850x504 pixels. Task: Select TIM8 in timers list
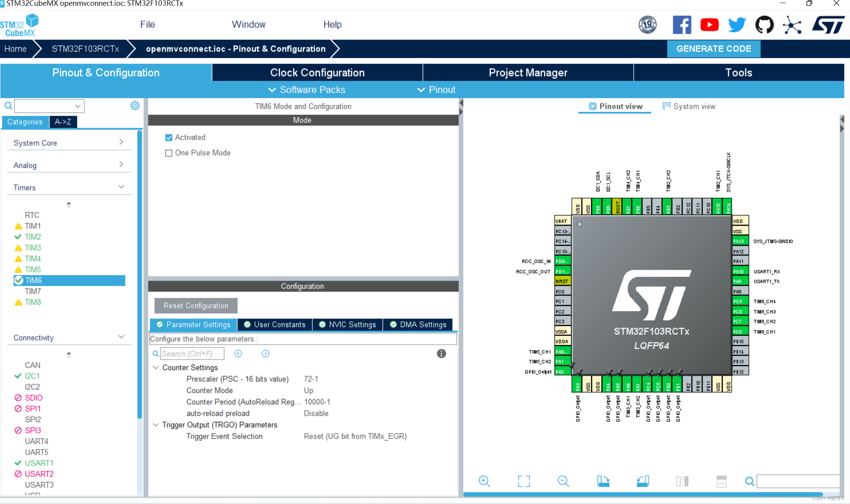click(x=33, y=302)
